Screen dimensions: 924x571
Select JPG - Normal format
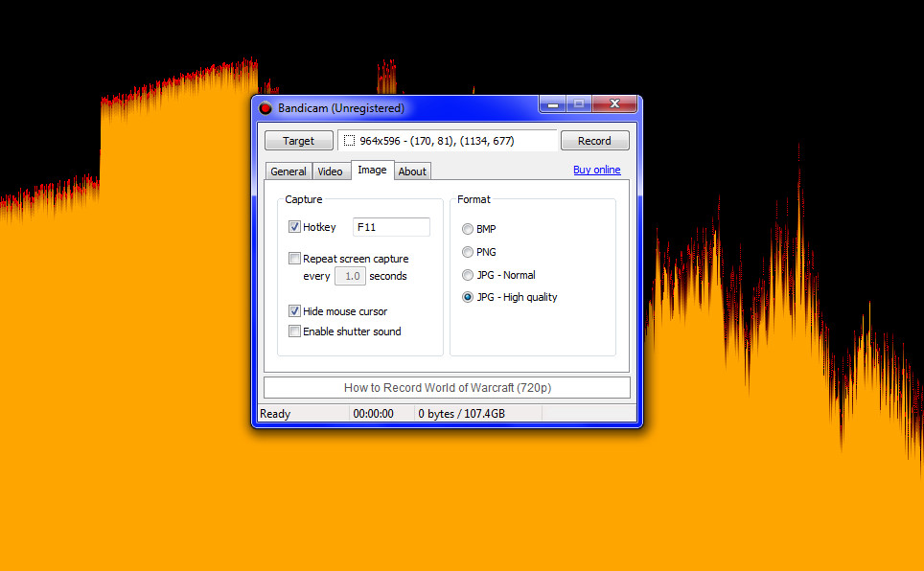pos(468,275)
